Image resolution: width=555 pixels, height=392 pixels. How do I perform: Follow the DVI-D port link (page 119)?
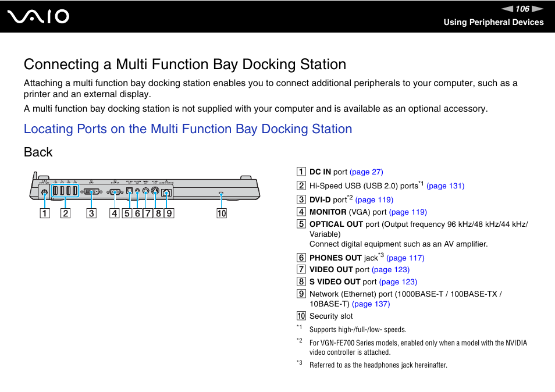(x=374, y=200)
